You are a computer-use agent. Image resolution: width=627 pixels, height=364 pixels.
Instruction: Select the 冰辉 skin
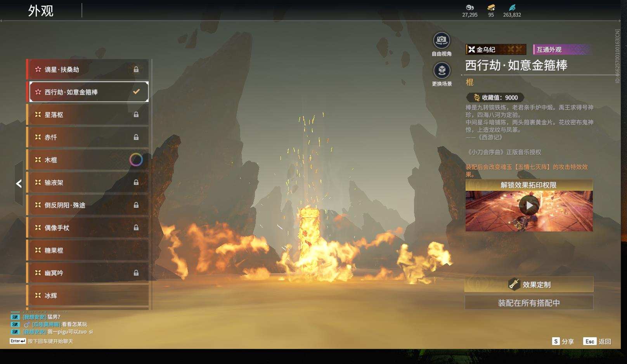(x=87, y=295)
